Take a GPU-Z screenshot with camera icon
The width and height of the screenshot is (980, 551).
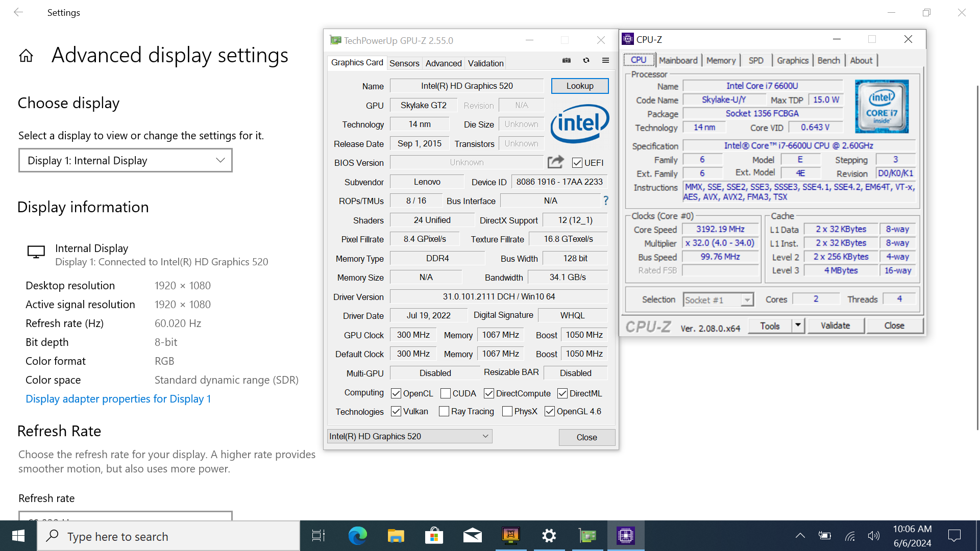click(567, 60)
